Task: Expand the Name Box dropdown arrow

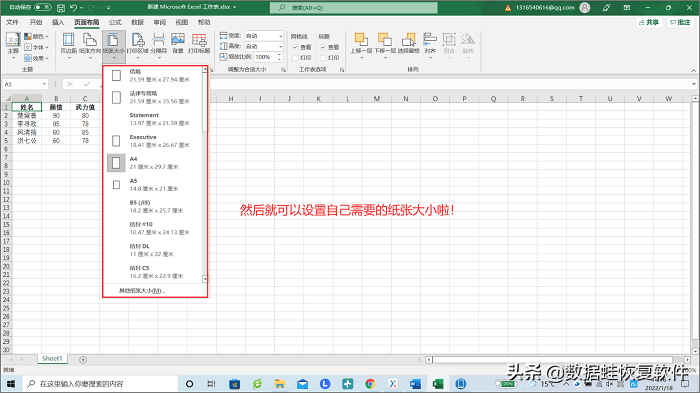Action: point(44,84)
